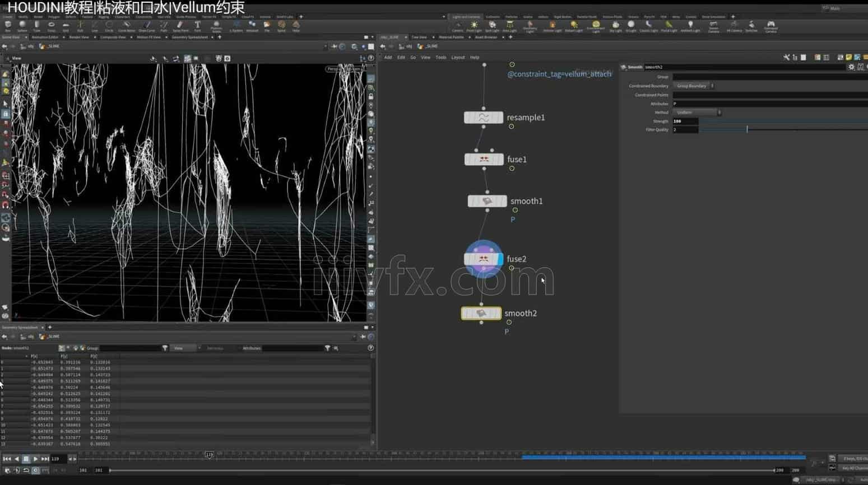This screenshot has width=868, height=485.
Task: Open the Method dropdown showing Uniform
Action: 697,113
